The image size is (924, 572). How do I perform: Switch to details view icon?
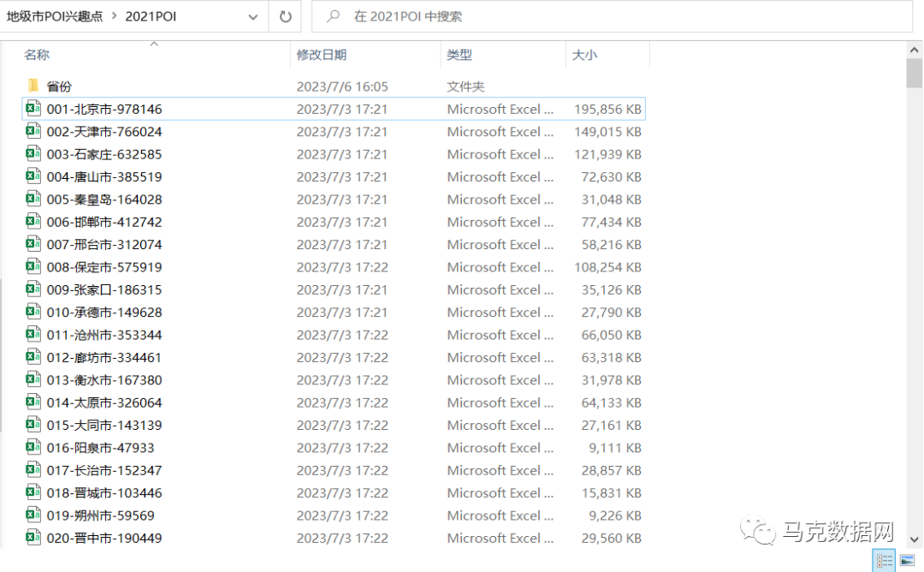point(884,560)
